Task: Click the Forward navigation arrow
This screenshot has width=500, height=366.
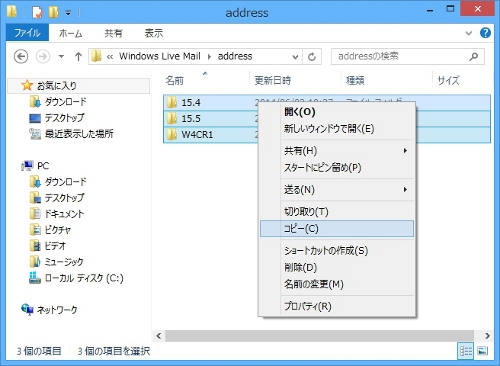Action: point(43,56)
